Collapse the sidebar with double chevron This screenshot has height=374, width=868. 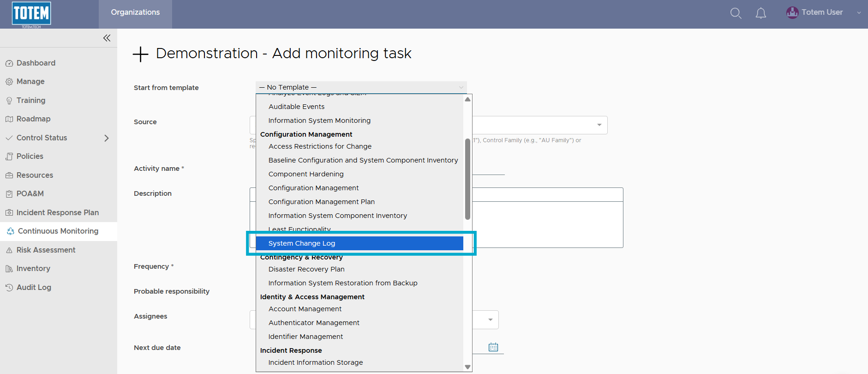(107, 38)
